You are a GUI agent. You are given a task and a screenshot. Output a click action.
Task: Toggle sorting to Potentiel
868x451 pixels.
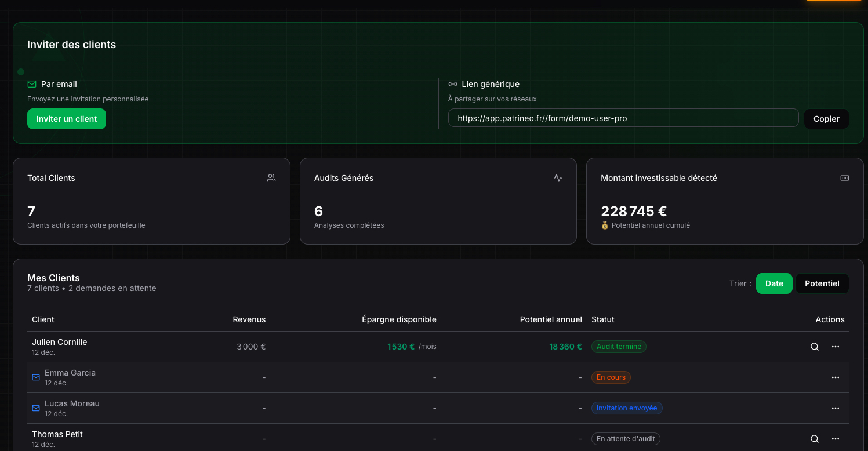pyautogui.click(x=822, y=283)
